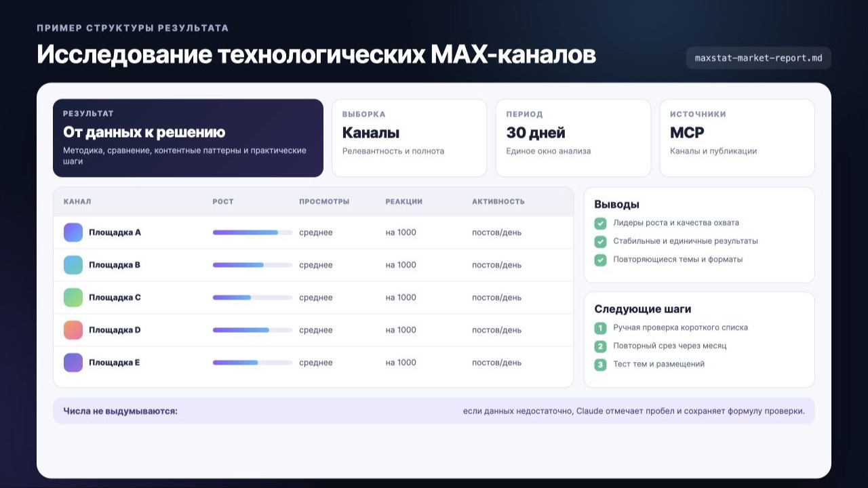Image resolution: width=868 pixels, height=488 pixels.
Task: Click the Площадка C green channel icon
Action: point(73,298)
